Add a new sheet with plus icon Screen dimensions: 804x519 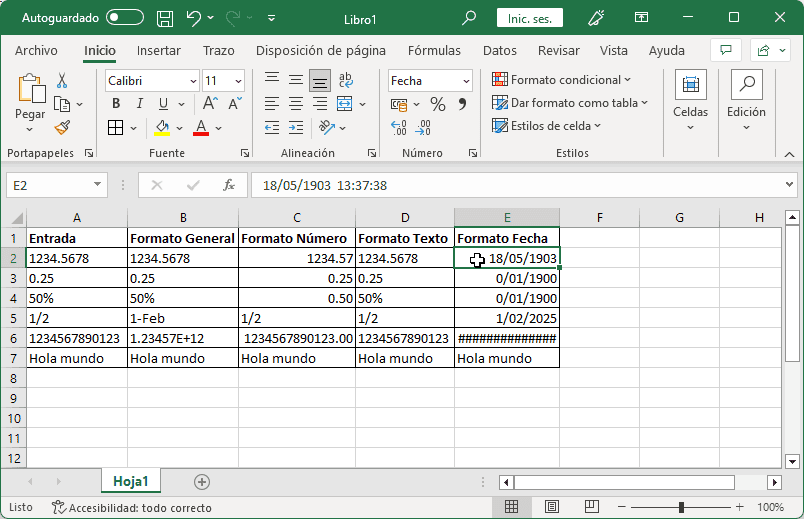coord(202,481)
